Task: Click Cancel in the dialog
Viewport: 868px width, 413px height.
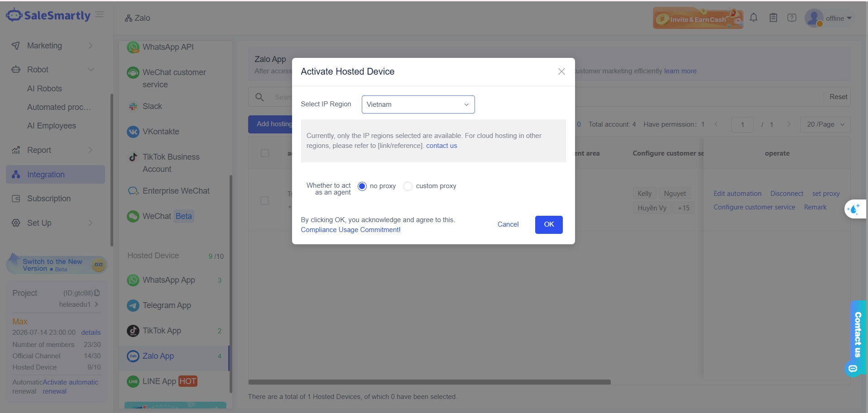Action: pos(508,224)
